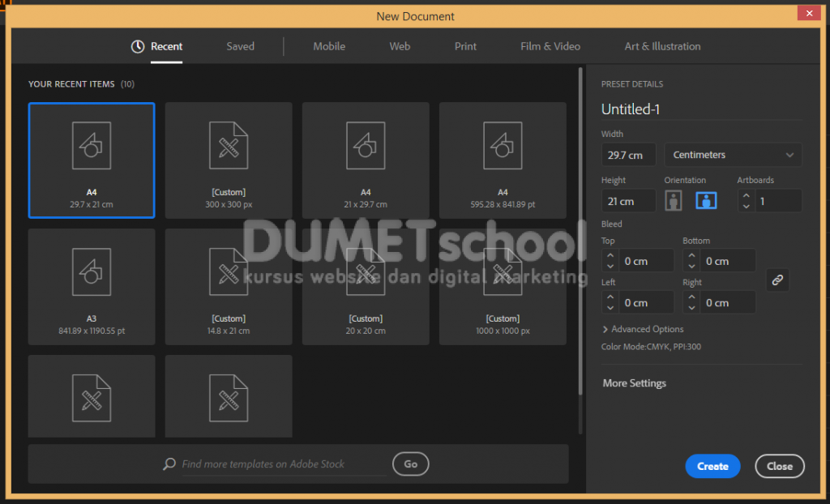Open the Saved tab

click(240, 46)
